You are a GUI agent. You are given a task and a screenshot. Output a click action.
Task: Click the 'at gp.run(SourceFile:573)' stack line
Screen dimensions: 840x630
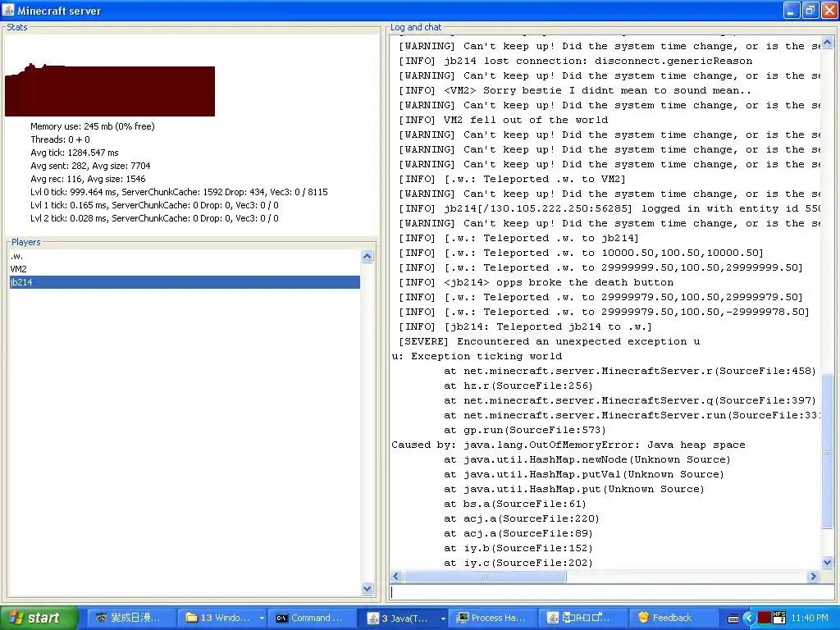[524, 430]
